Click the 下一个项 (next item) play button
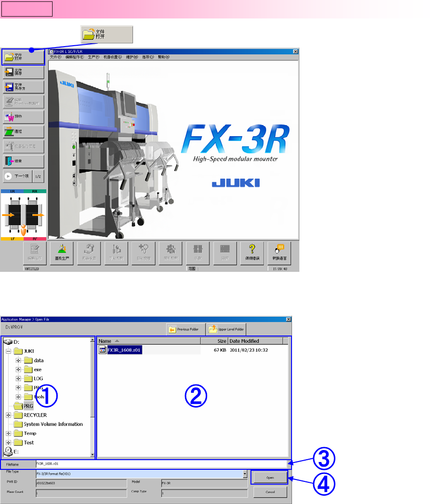Image resolution: width=441 pixels, height=504 pixels. [x=18, y=176]
